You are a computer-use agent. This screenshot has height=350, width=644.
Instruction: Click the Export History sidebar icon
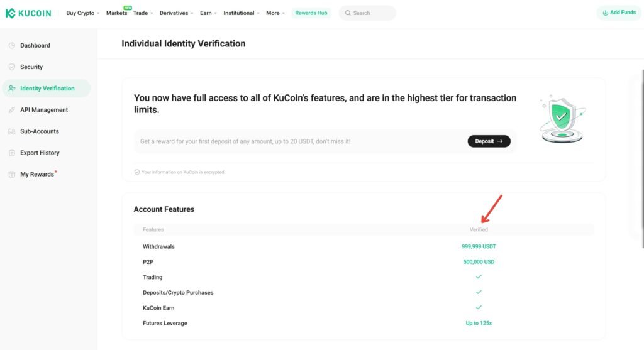pos(12,153)
